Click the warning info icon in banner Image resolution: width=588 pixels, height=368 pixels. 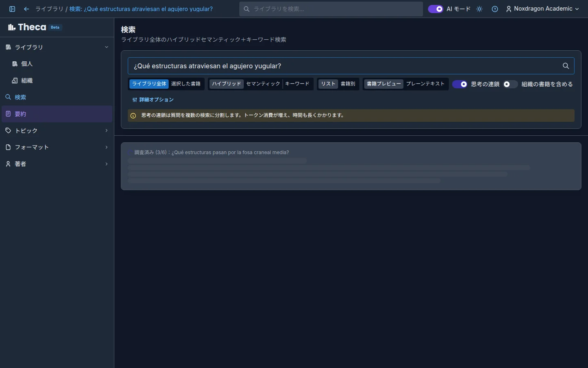click(x=133, y=116)
